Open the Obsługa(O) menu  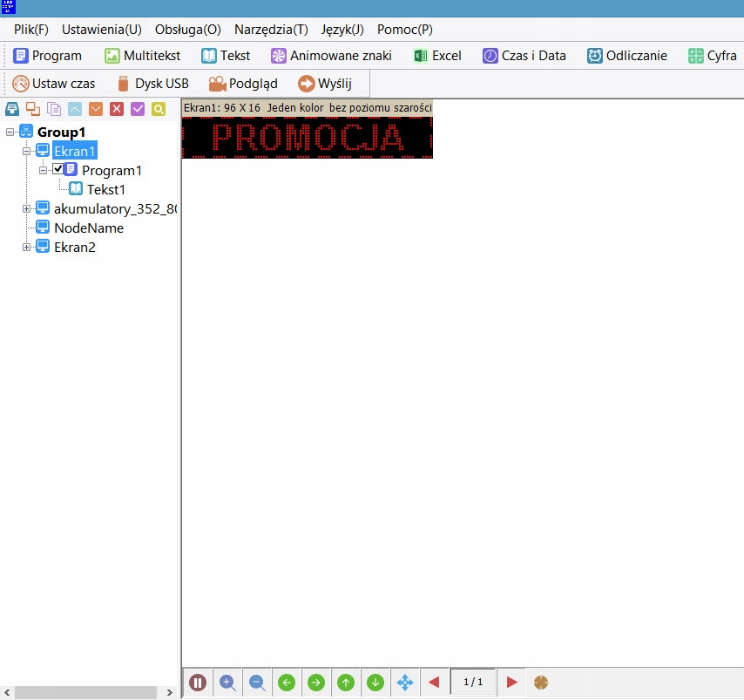pos(188,30)
